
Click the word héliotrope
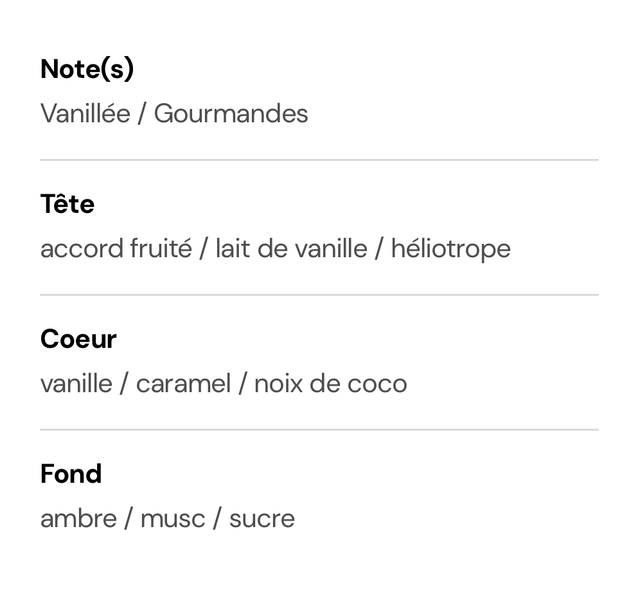[451, 249]
